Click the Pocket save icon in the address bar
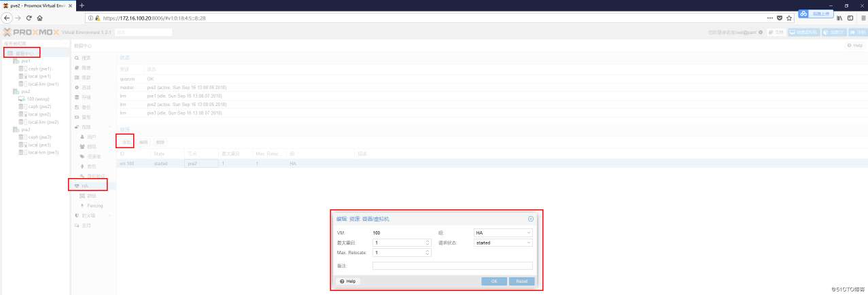 pos(779,17)
